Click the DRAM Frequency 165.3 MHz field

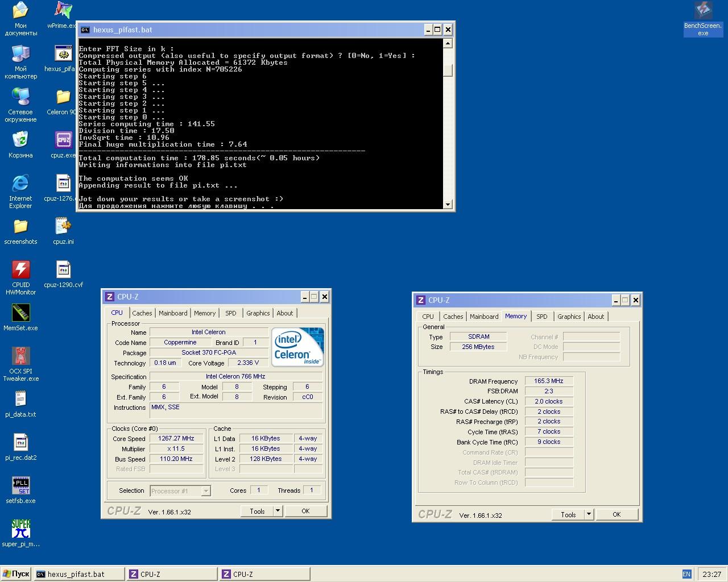549,381
